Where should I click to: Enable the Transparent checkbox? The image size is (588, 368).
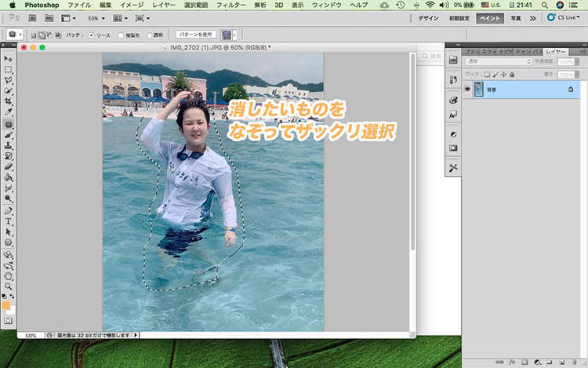pos(150,35)
